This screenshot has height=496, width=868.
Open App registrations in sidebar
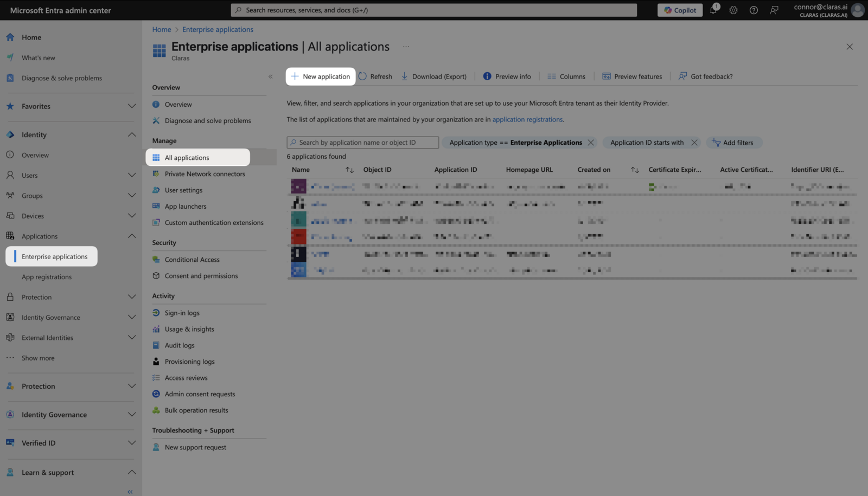tap(47, 277)
